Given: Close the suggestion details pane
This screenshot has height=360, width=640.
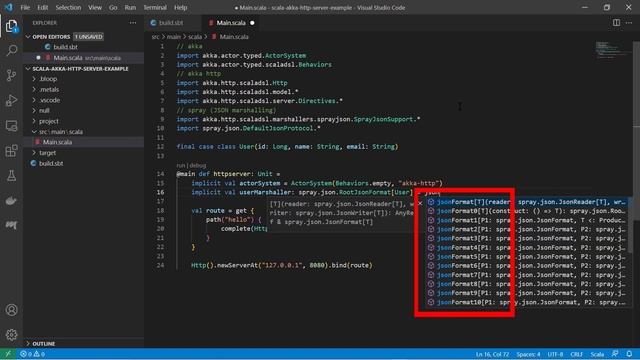Looking at the screenshot, I should coord(420,203).
